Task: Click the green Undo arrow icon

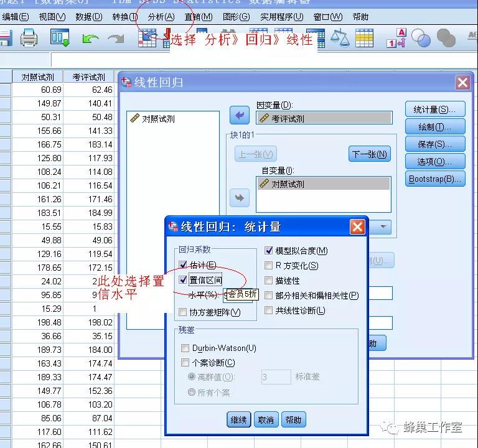Action: (91, 39)
